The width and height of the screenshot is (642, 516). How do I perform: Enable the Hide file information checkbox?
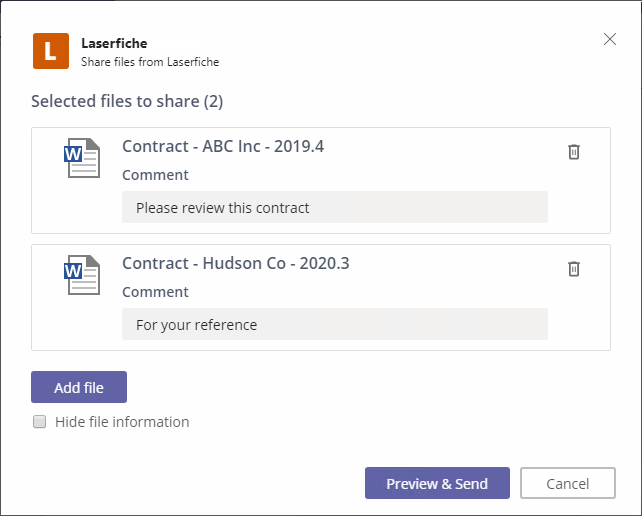[x=39, y=421]
